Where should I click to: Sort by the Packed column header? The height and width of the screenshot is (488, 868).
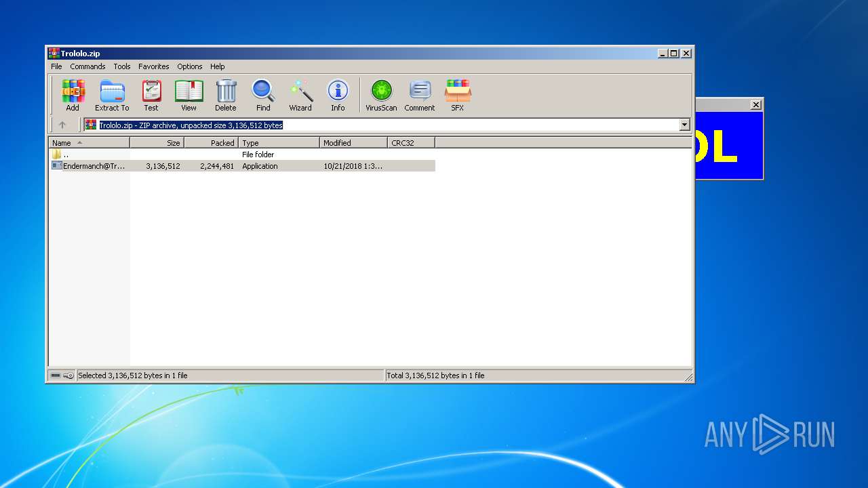click(211, 143)
